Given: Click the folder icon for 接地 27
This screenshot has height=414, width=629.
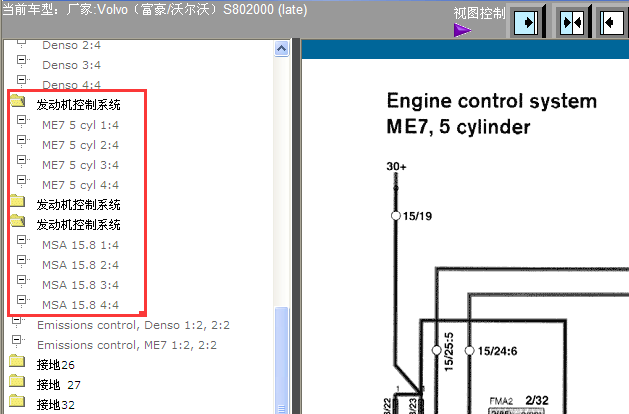Looking at the screenshot, I should coord(17,380).
